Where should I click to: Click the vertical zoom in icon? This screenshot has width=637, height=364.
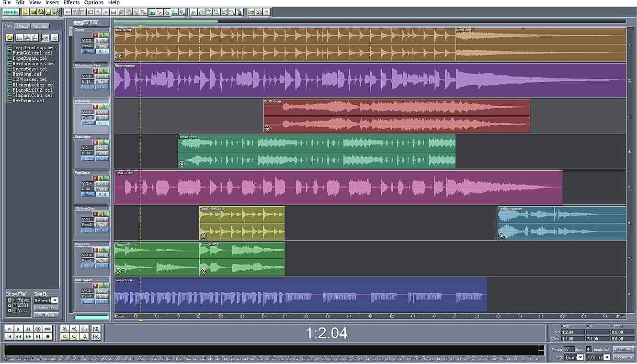96,329
